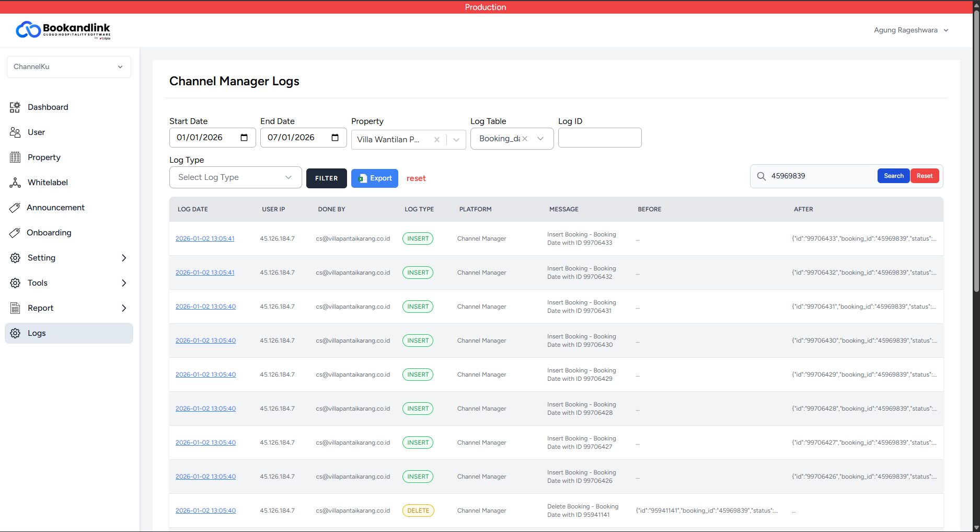
Task: Click the Tools gear icon
Action: pos(15,283)
